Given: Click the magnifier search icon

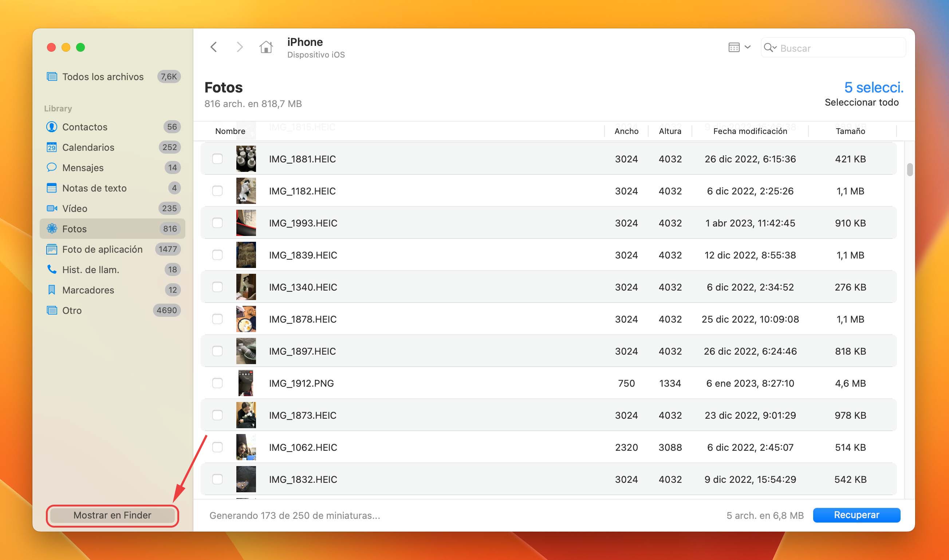Looking at the screenshot, I should pyautogui.click(x=770, y=48).
